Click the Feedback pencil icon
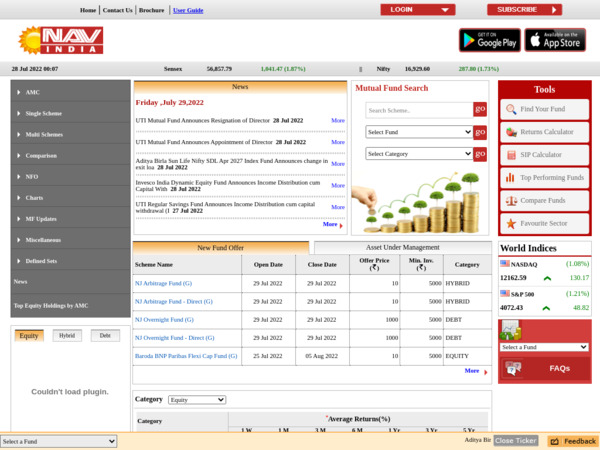Viewport: 600px width, 450px height. (x=555, y=441)
